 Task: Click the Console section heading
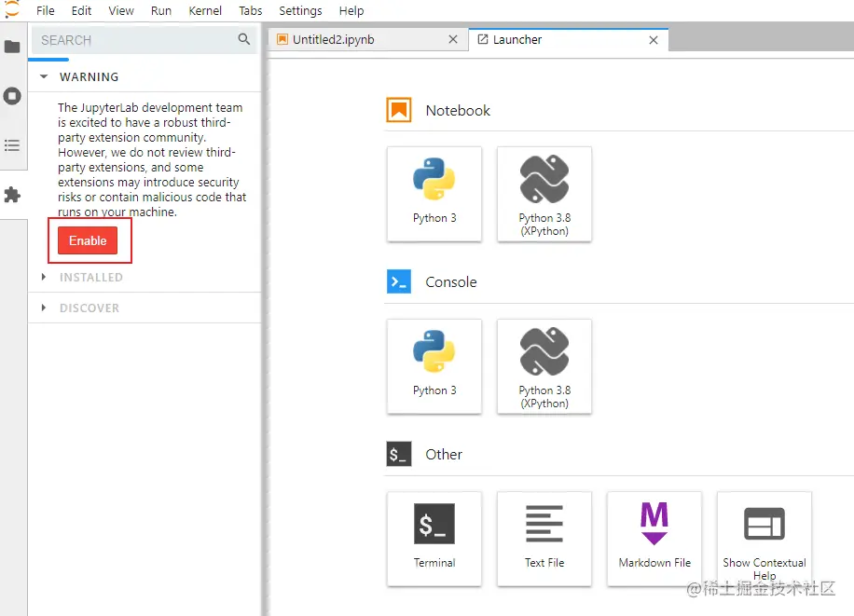click(451, 282)
